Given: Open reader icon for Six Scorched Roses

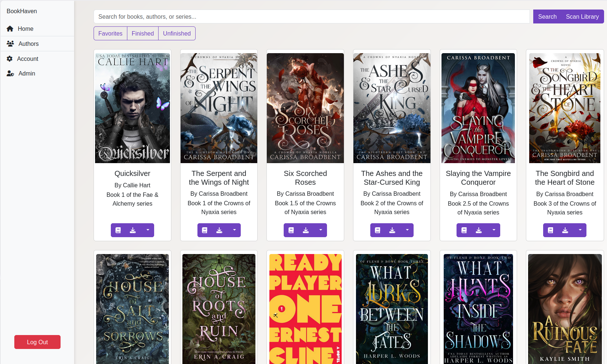Looking at the screenshot, I should (291, 230).
